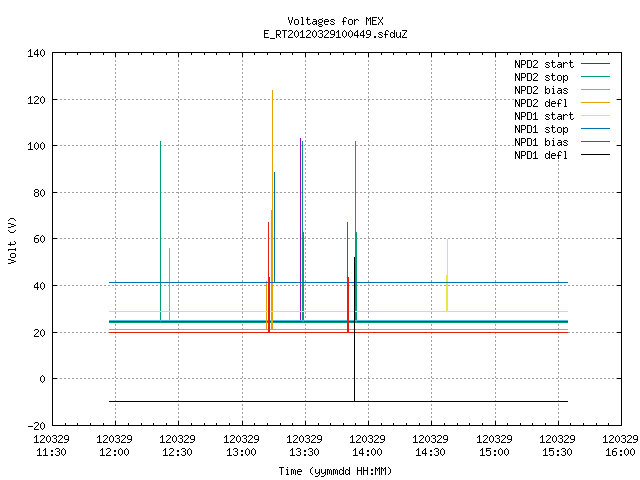Select the 'NPD2 defl' legend label
The height and width of the screenshot is (480, 640).
point(541,103)
